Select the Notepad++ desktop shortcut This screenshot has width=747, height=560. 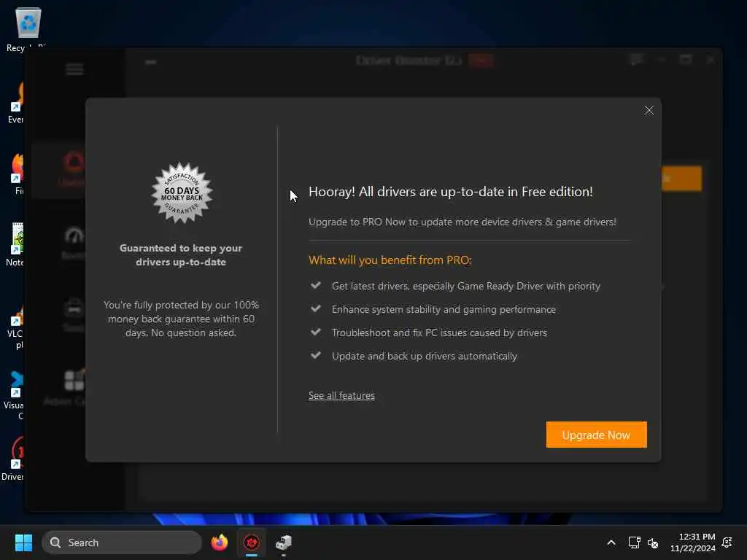coord(15,245)
